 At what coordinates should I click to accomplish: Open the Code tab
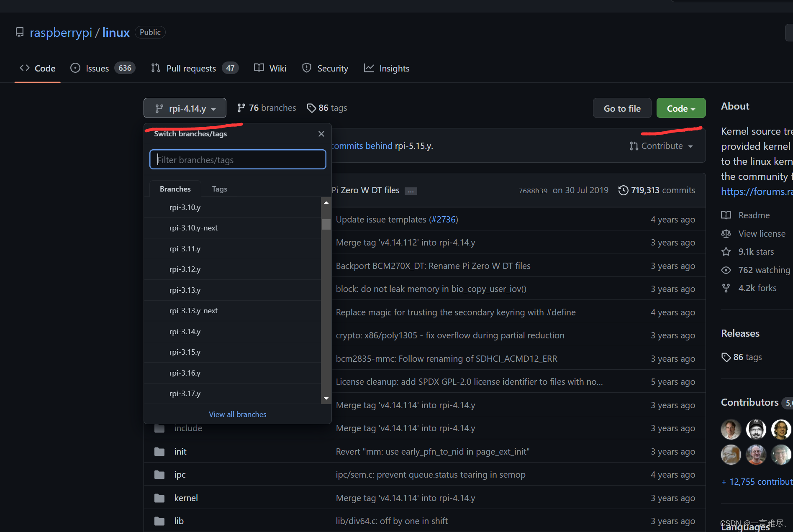38,68
